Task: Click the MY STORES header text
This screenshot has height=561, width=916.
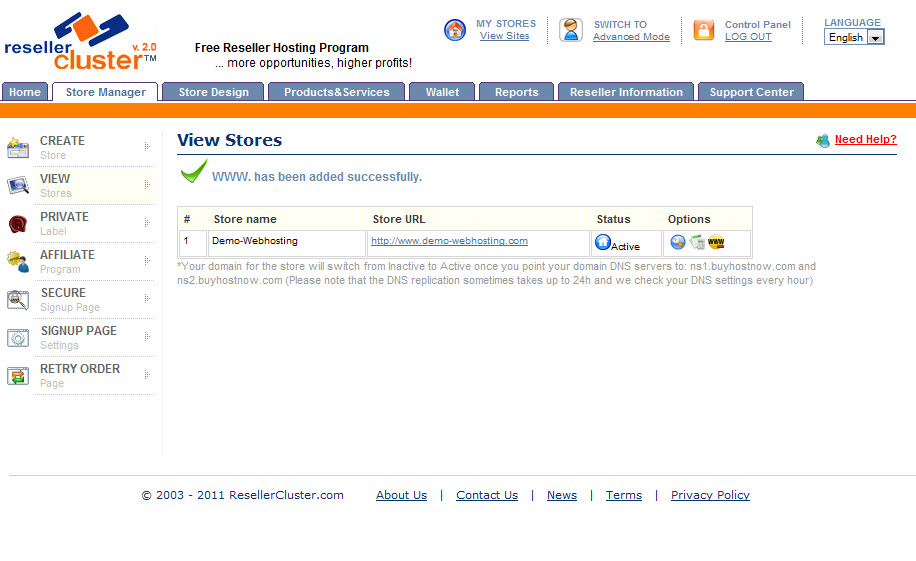Action: point(506,23)
